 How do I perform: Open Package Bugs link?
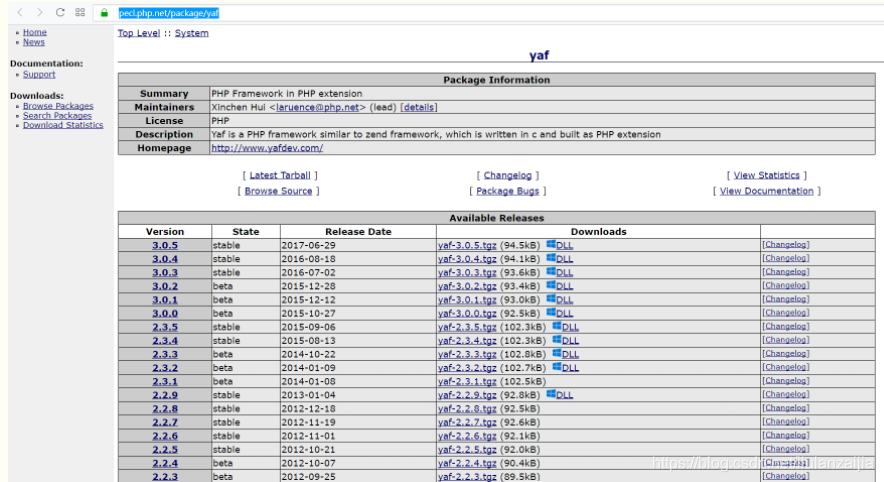coord(507,191)
